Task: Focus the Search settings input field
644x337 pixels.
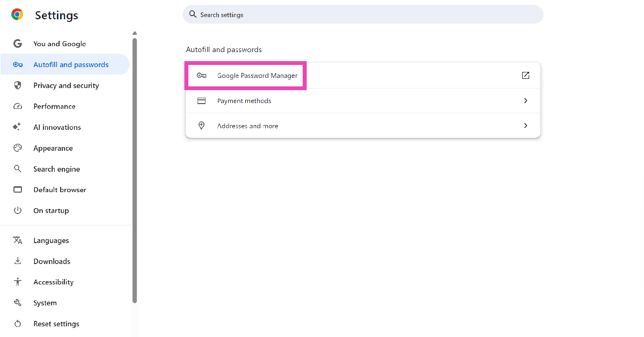Action: point(363,14)
